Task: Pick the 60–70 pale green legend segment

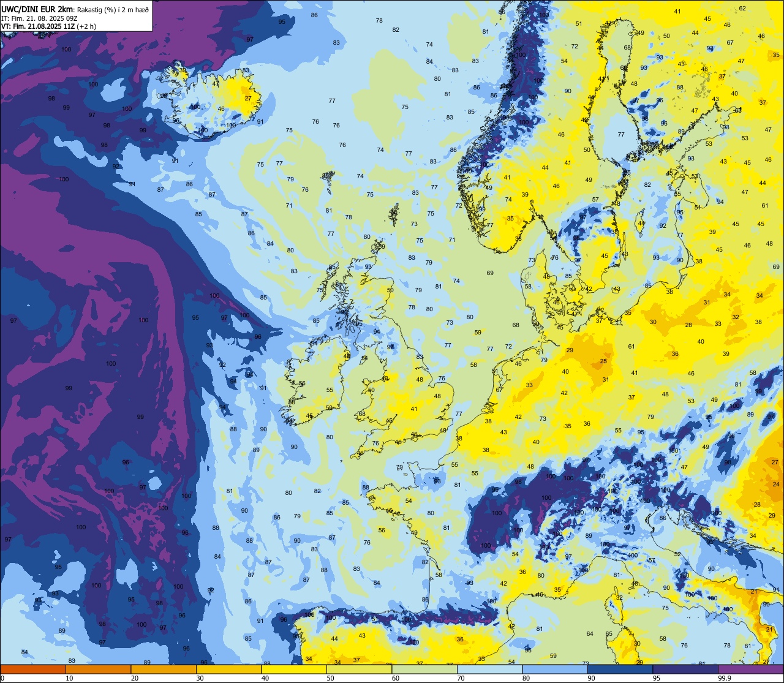Action: (x=424, y=669)
